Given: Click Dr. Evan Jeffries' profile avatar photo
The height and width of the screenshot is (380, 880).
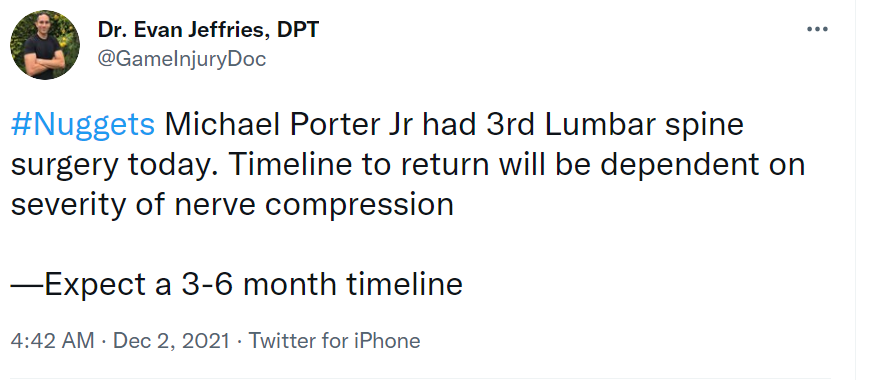Looking at the screenshot, I should point(45,45).
